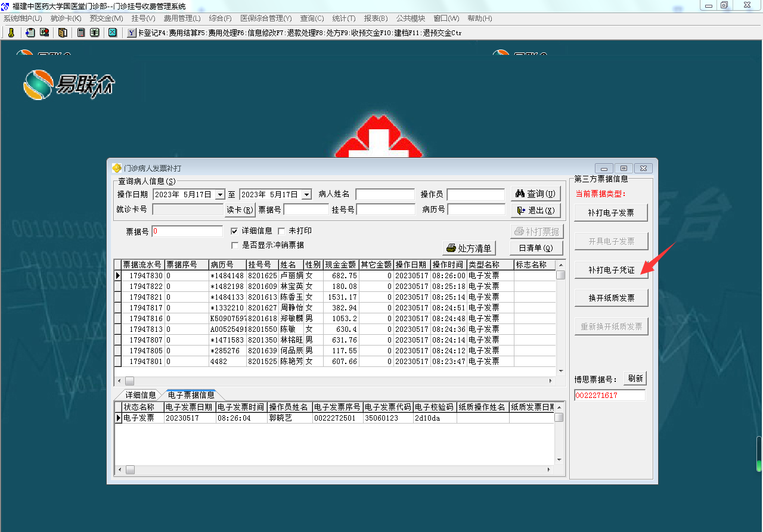Screen dimensions: 763x532
Task: Click the open door toolbar icon
Action: [63, 33]
